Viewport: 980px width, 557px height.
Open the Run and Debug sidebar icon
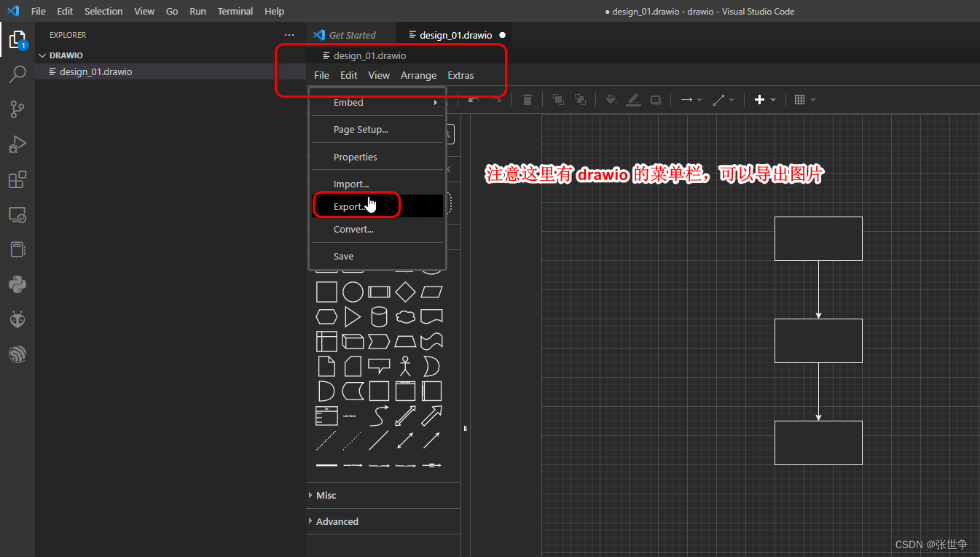point(17,144)
